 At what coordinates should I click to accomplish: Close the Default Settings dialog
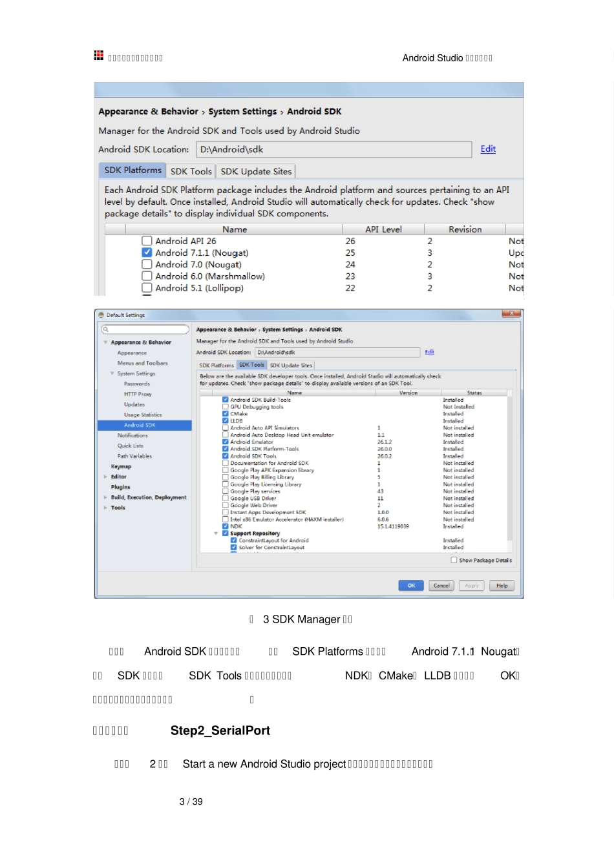(511, 314)
